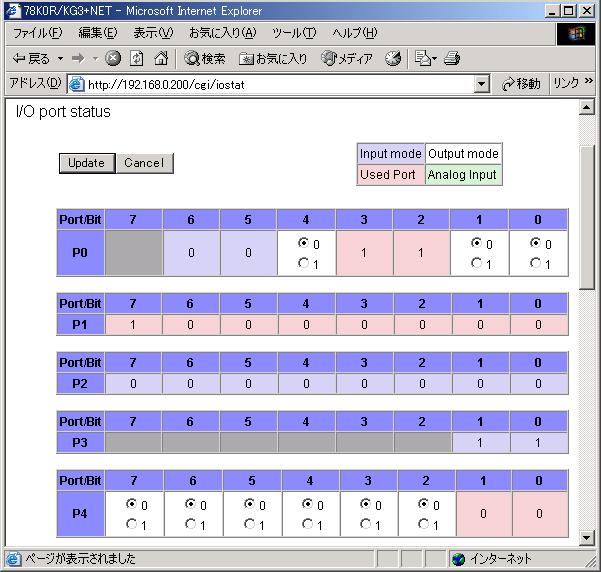
Task: Click the P0 bit 3 value cell
Action: pos(364,253)
